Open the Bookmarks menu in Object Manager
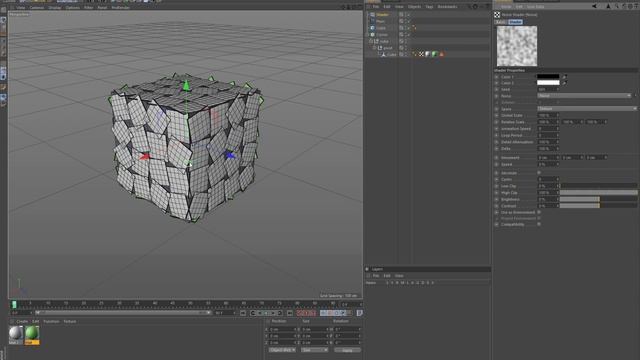 447,7
